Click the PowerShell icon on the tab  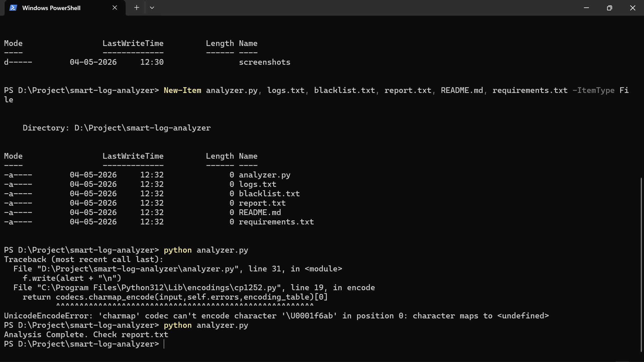pos(13,8)
